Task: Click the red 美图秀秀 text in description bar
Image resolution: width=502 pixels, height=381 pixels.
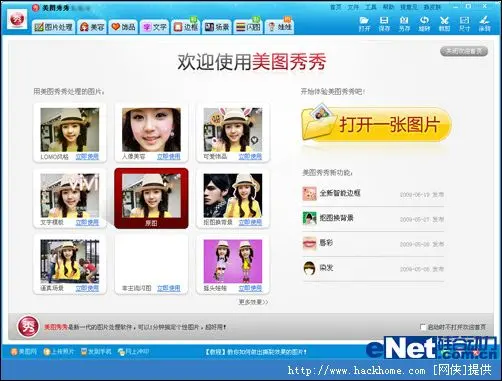Action: click(x=56, y=327)
